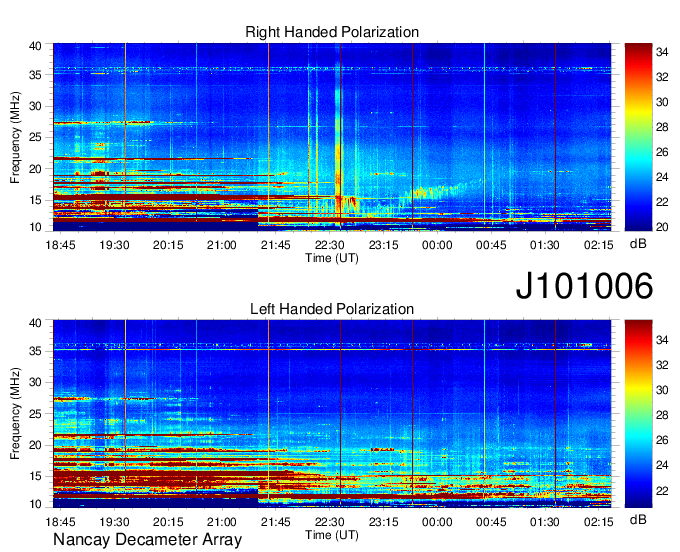
Task: Select 20:15 time tick on Left Handed plot
Action: click(x=168, y=522)
